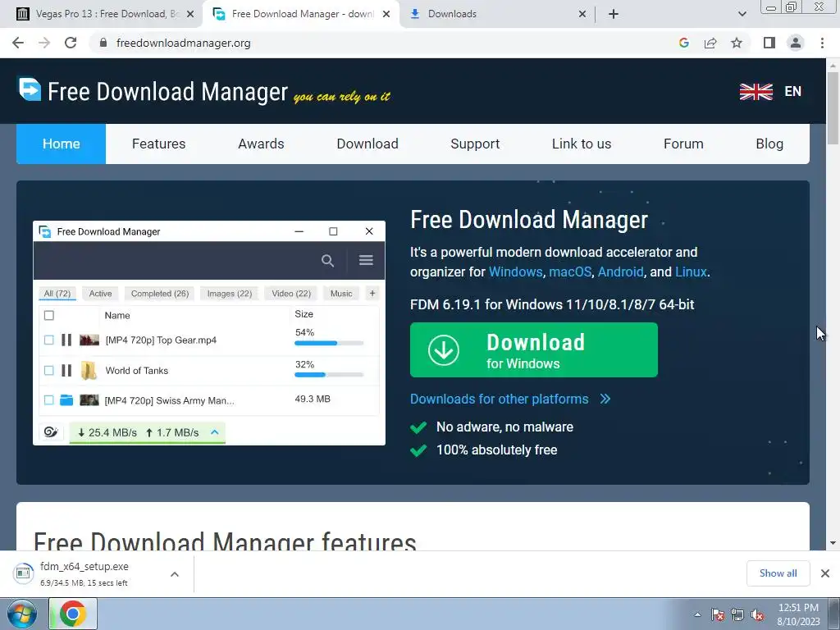Screen dimensions: 840x630
Task: Switch to the Downloads tab
Action: pyautogui.click(x=498, y=14)
